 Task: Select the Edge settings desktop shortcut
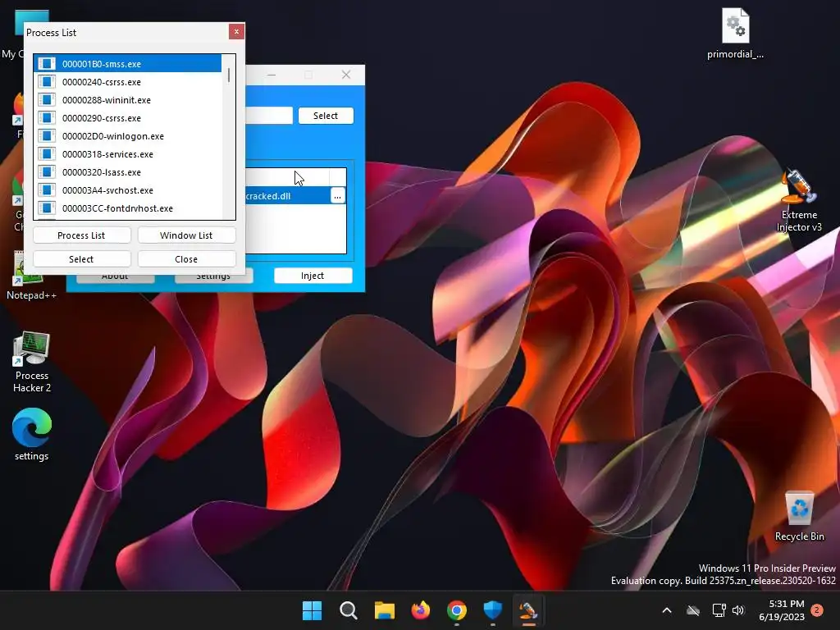click(x=32, y=435)
